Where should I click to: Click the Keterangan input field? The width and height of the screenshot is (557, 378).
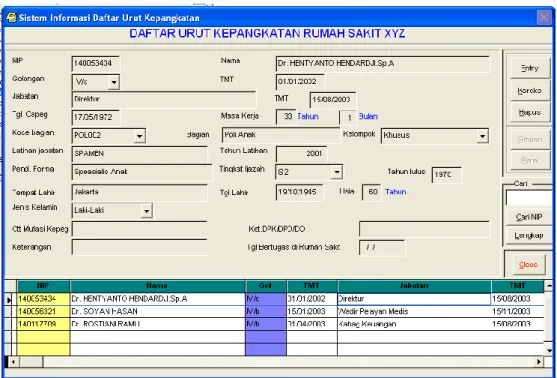pyautogui.click(x=139, y=247)
